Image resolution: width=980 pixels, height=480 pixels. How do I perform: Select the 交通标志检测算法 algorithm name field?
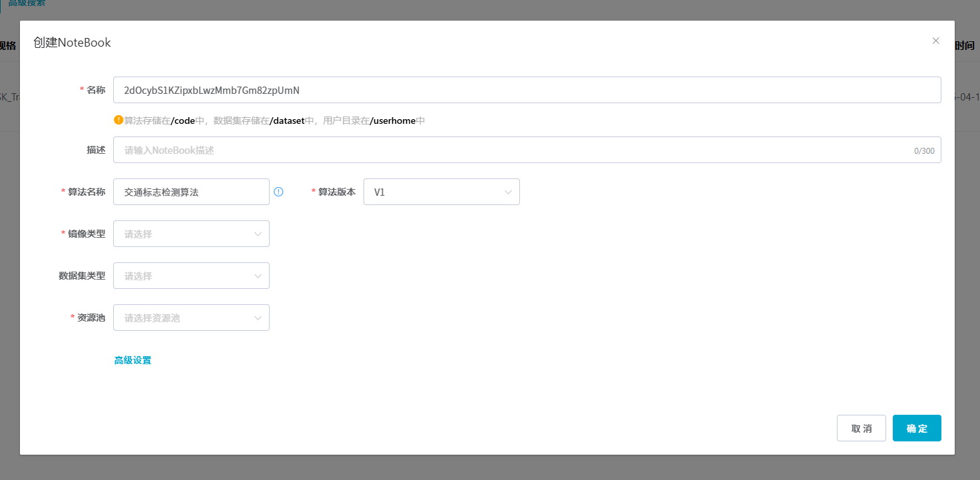pos(191,192)
